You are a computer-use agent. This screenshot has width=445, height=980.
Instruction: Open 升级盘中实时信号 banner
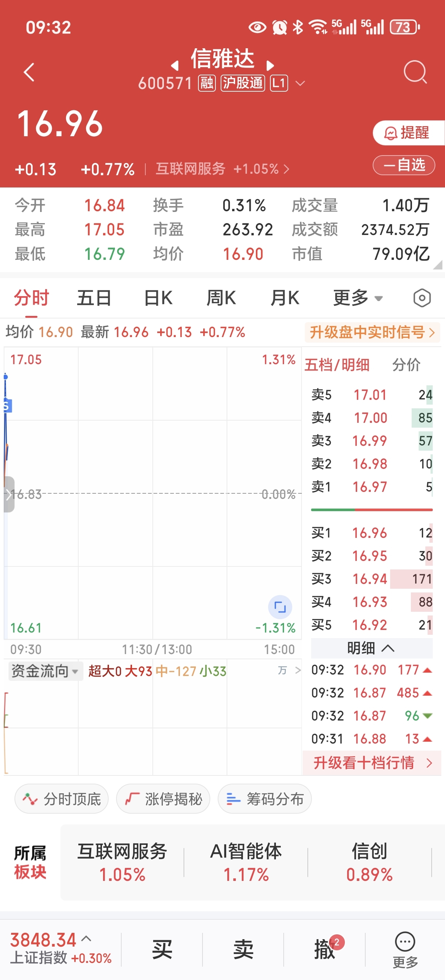(x=372, y=332)
